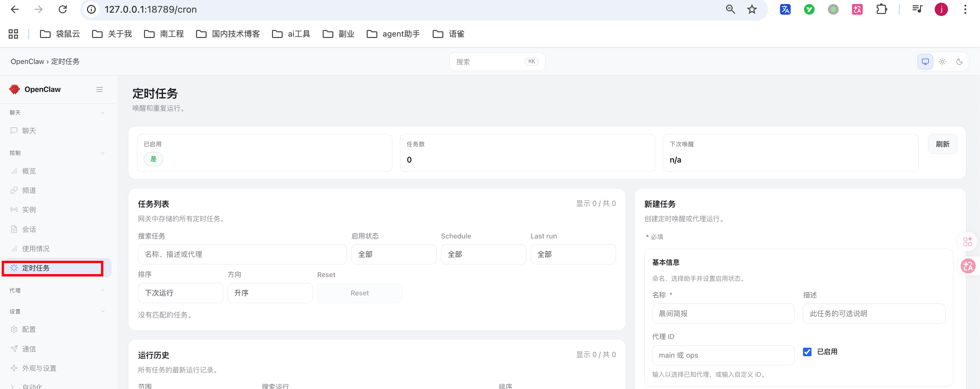Image resolution: width=980 pixels, height=389 pixels.
Task: Focus the 搜索 box in the top bar
Action: (x=497, y=62)
